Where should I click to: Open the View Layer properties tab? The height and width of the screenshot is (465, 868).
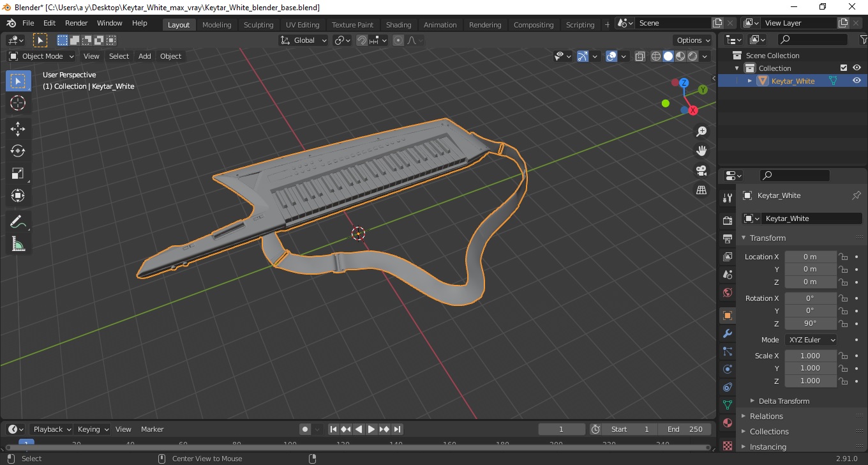coord(727,257)
